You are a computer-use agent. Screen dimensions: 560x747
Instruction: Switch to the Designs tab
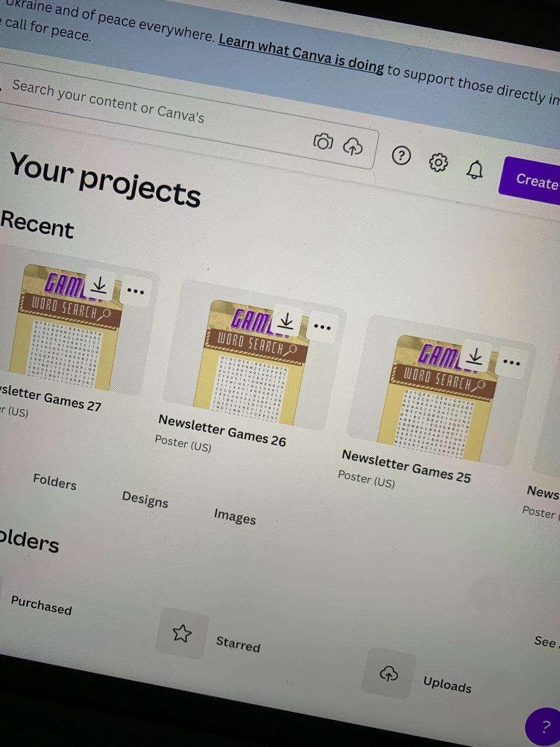(x=145, y=500)
